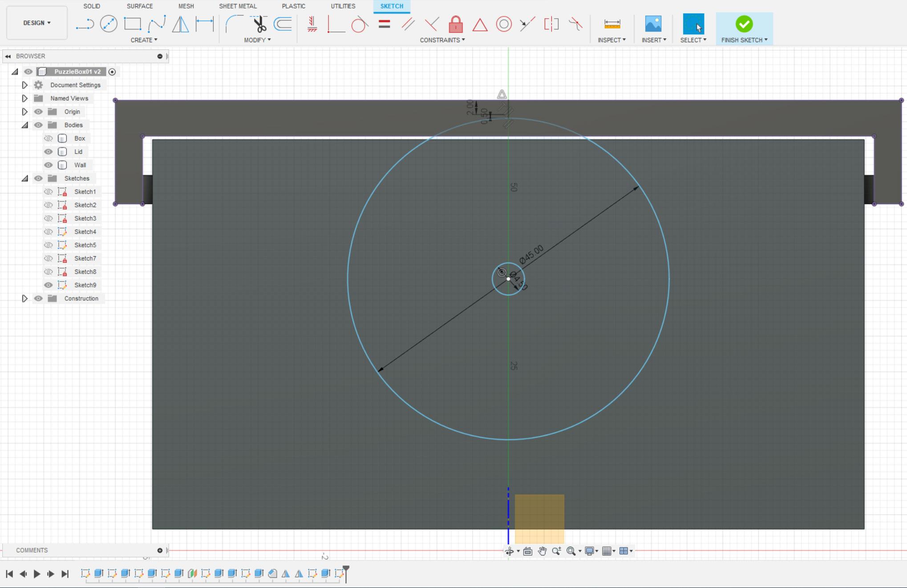Screen dimensions: 907x588
Task: Select Sketch5 in the Sketches list
Action: (85, 245)
